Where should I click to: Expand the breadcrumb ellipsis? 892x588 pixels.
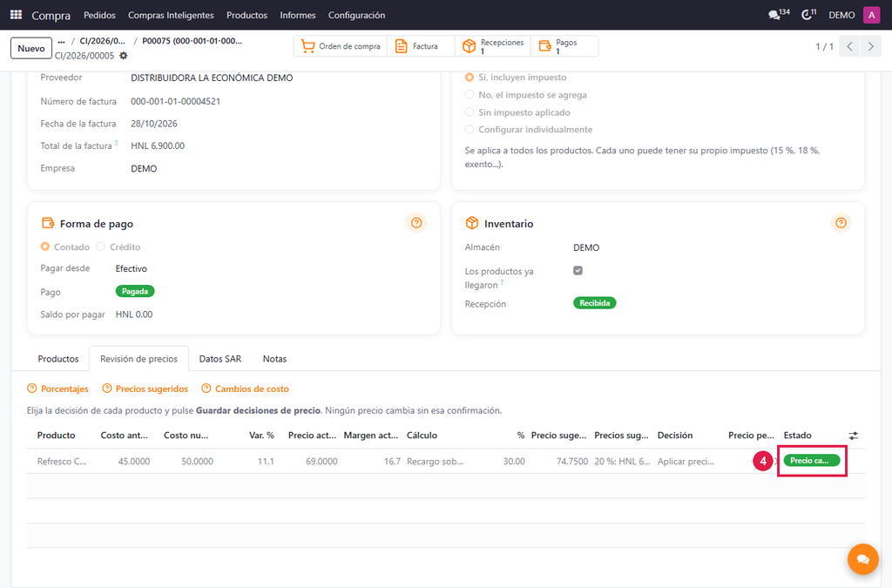[62, 41]
